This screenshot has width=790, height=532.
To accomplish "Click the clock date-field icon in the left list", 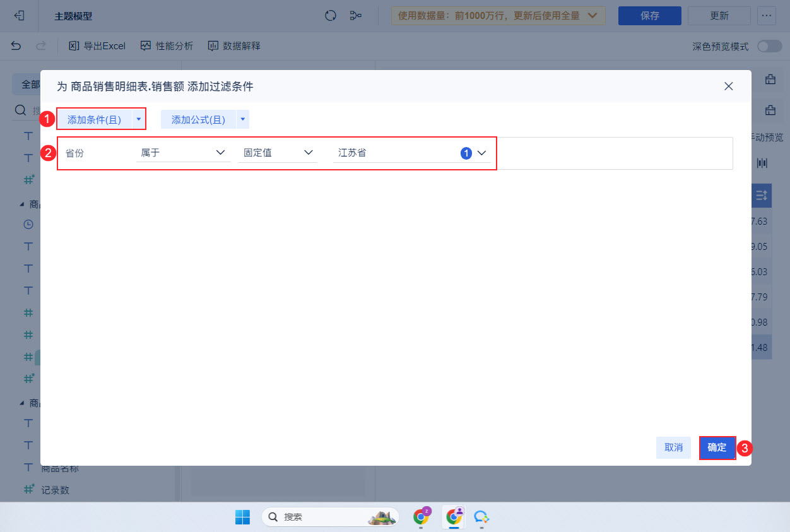I will tap(28, 224).
